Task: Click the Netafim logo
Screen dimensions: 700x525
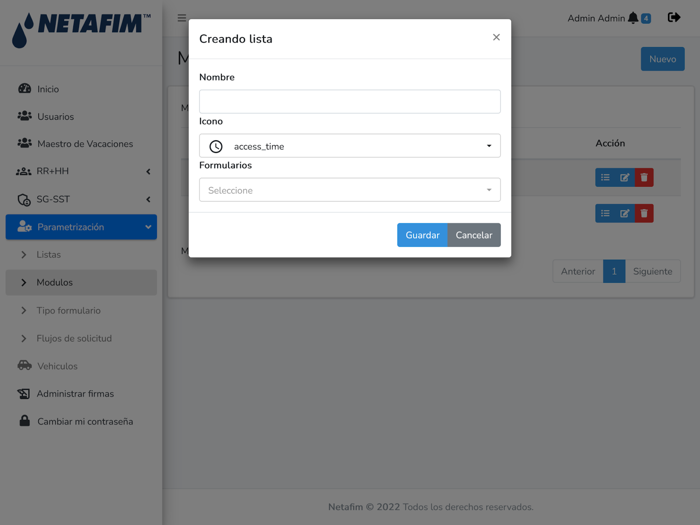Action: 81,30
